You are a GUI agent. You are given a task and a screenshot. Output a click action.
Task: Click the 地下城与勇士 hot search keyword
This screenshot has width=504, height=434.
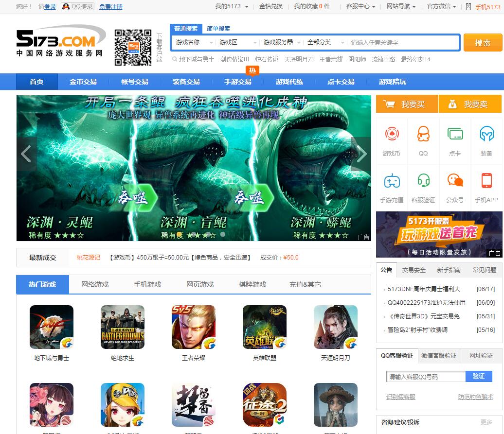point(197,59)
